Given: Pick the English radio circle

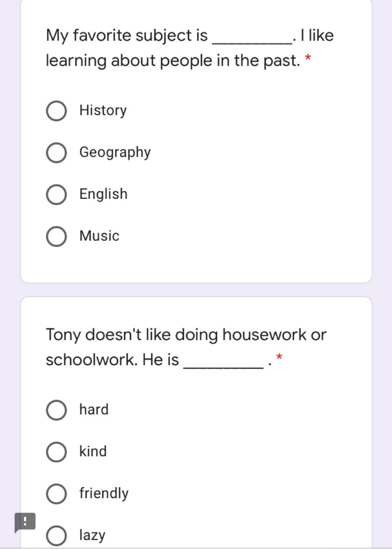Looking at the screenshot, I should (56, 194).
